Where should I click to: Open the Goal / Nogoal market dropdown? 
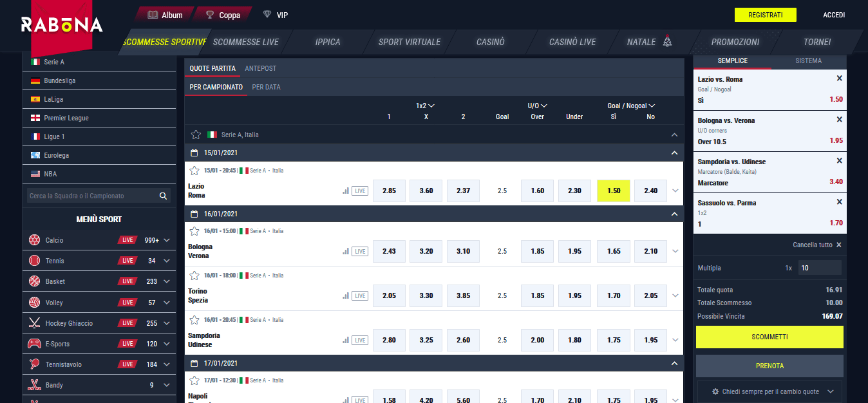[631, 106]
